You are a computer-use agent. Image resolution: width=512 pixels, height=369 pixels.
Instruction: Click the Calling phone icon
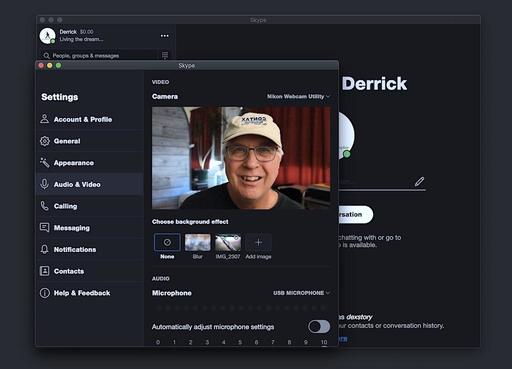(x=44, y=206)
